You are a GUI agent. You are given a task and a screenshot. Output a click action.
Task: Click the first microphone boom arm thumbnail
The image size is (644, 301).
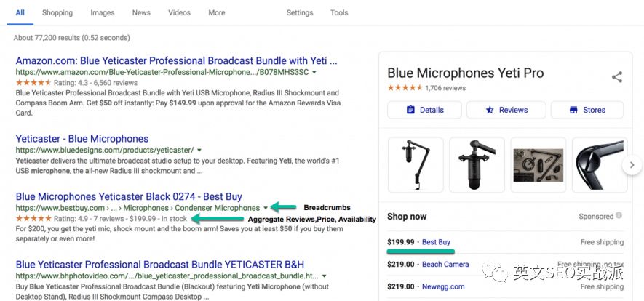(415, 165)
